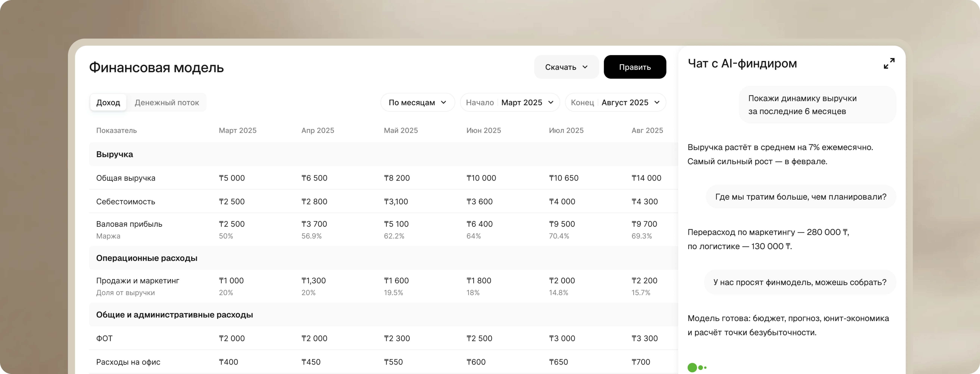Click the green AI typing indicator

tap(697, 367)
